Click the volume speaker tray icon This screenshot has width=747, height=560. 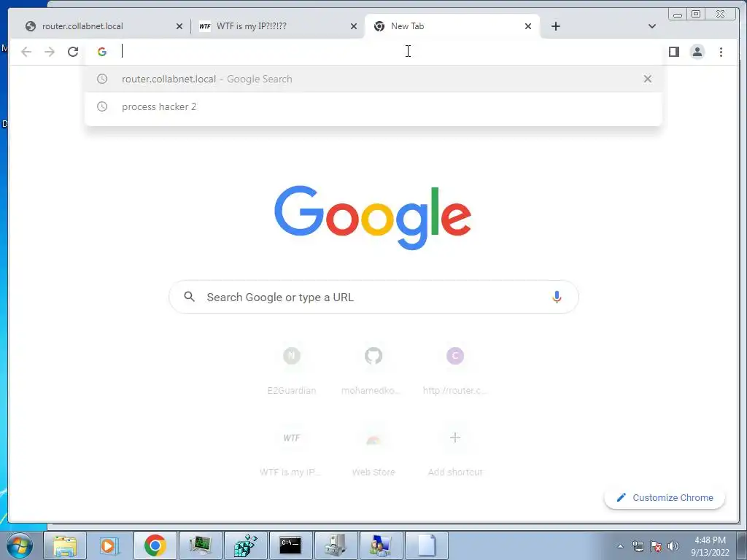click(x=673, y=546)
